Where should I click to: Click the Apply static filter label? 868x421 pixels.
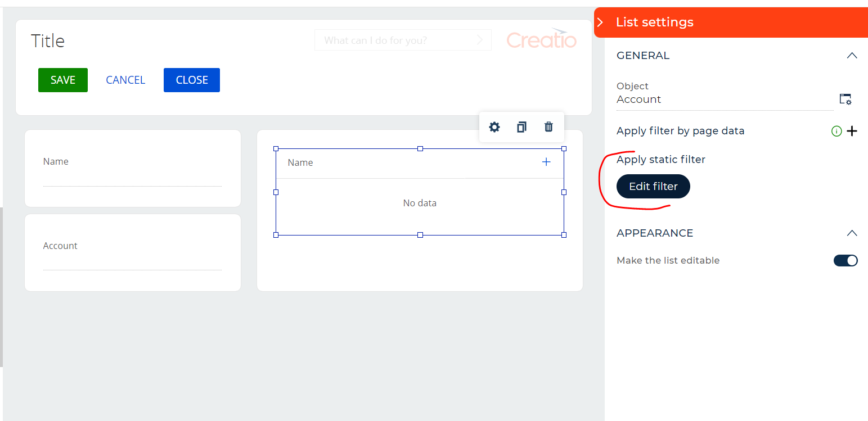pyautogui.click(x=661, y=160)
